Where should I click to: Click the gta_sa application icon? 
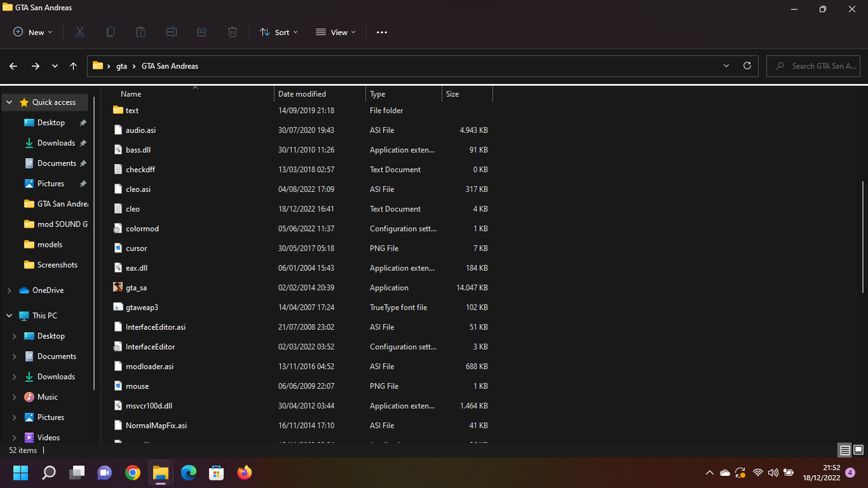118,287
